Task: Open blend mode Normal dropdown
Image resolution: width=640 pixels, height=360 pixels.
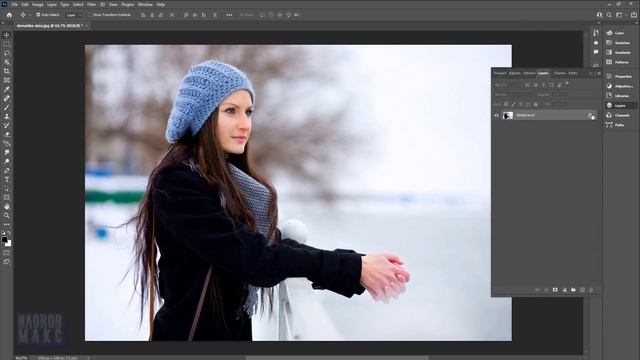Action: (x=513, y=94)
